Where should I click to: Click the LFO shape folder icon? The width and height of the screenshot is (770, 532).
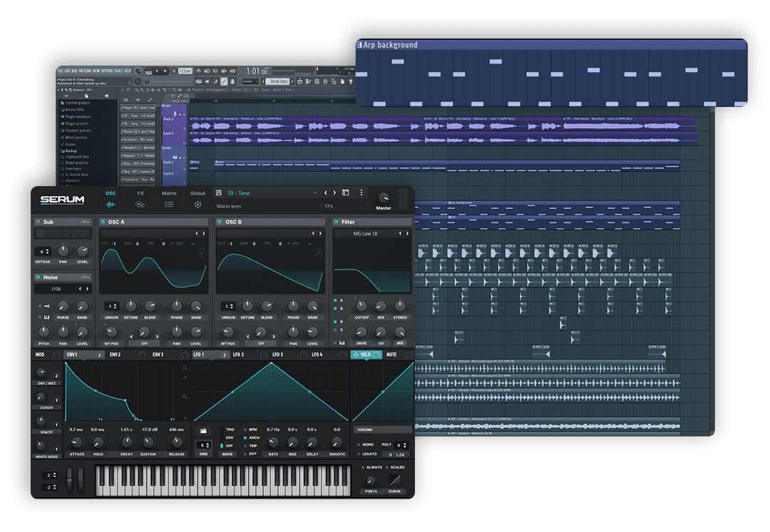tap(204, 431)
